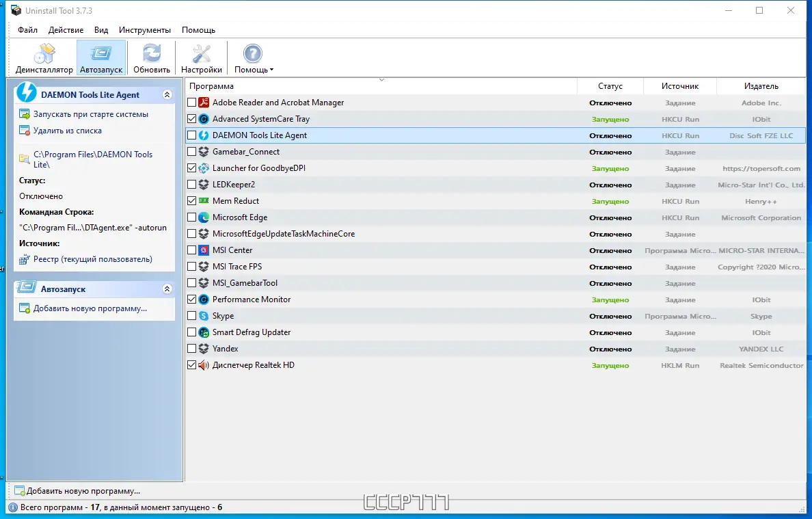Open the Файл menu
Image resolution: width=812 pixels, height=519 pixels.
click(27, 30)
